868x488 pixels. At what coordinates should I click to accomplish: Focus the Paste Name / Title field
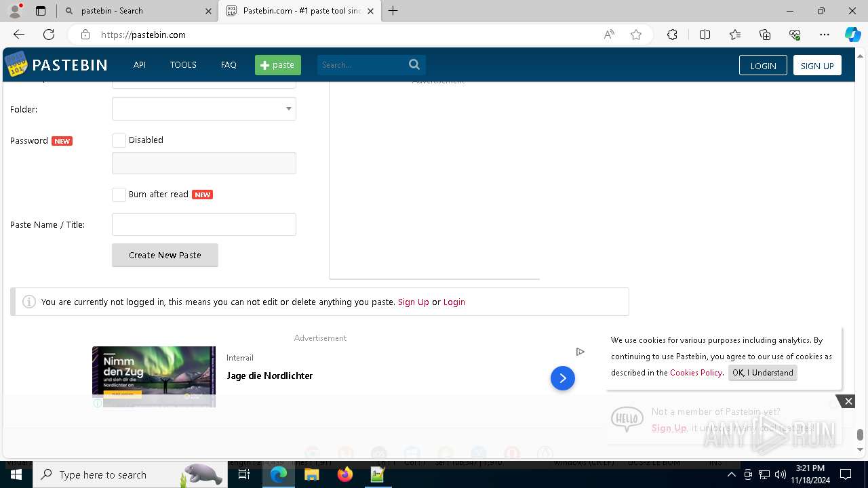click(204, 224)
